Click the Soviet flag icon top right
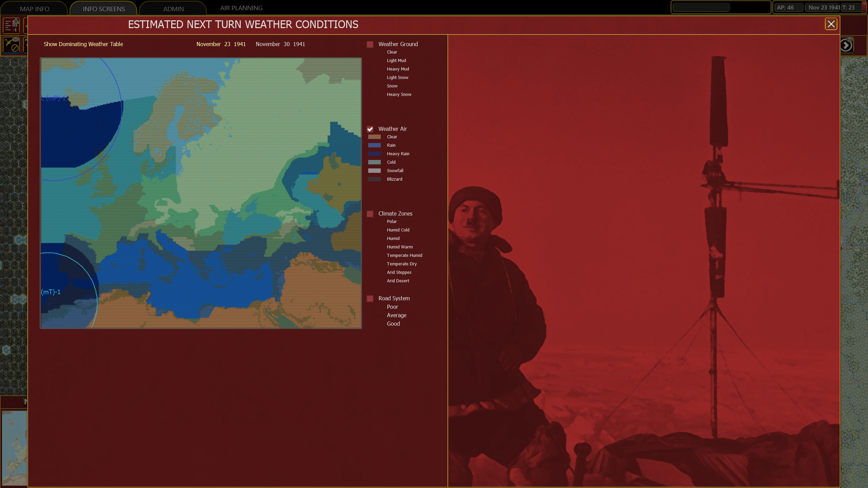 coord(865,7)
